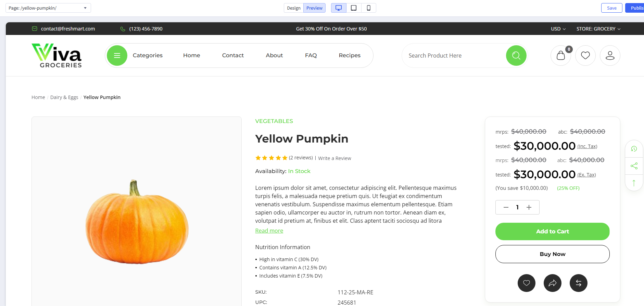Select the mobile device view

369,8
